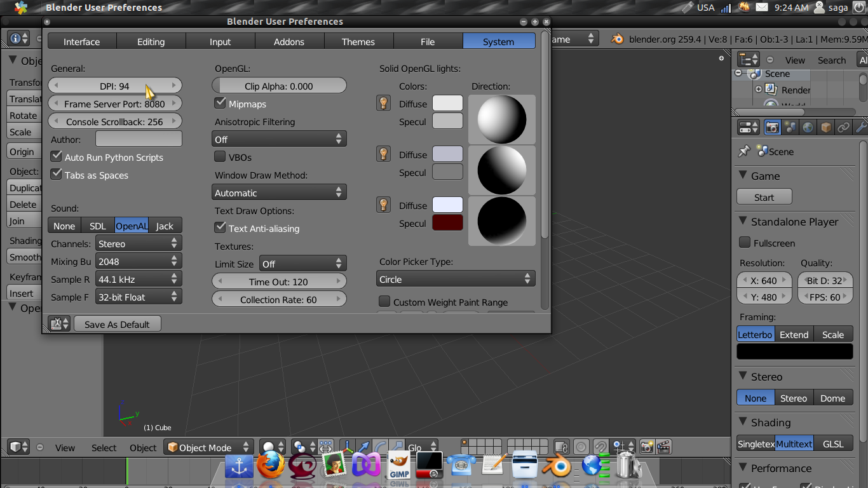Switch to the Input tab
This screenshot has height=488, width=868.
pos(220,41)
